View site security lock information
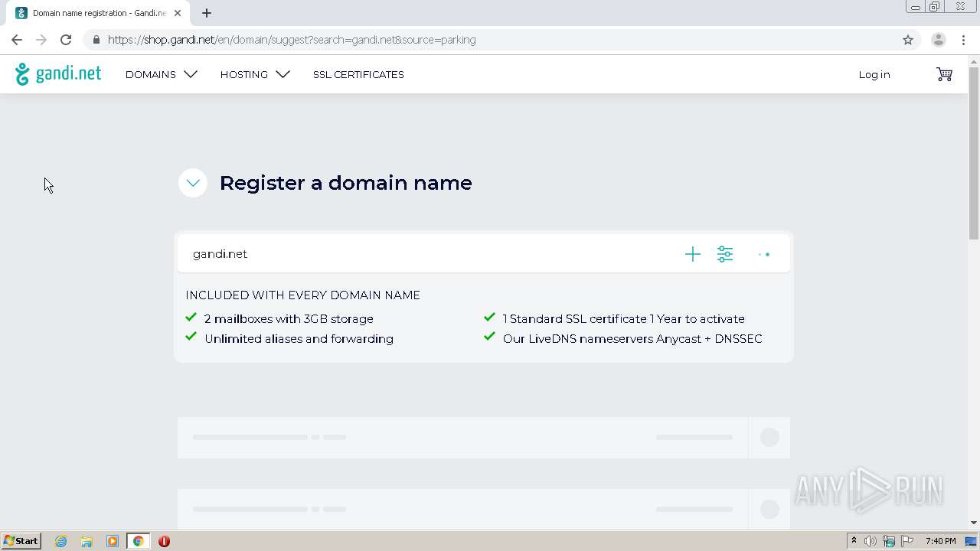980x551 pixels. pos(96,40)
